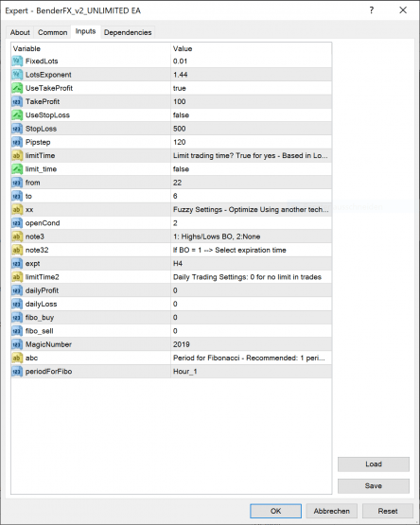
Task: Click the note3 string icon
Action: coord(17,236)
